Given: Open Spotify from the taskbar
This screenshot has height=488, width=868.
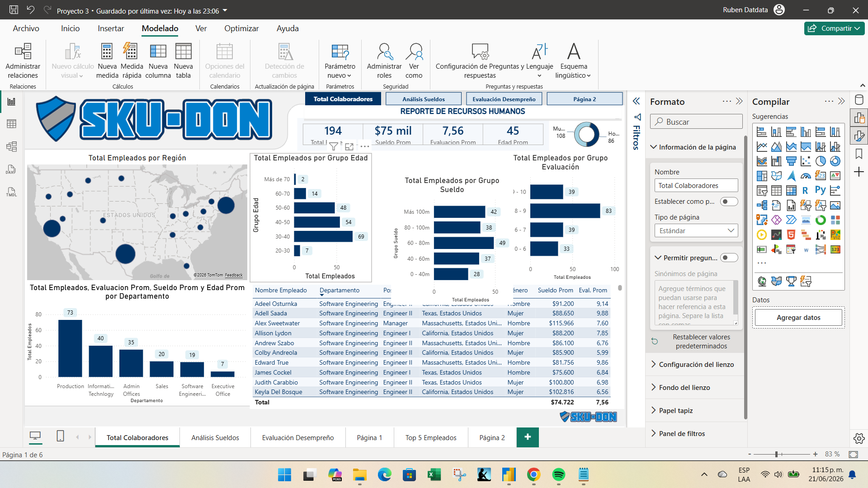Looking at the screenshot, I should [x=559, y=475].
